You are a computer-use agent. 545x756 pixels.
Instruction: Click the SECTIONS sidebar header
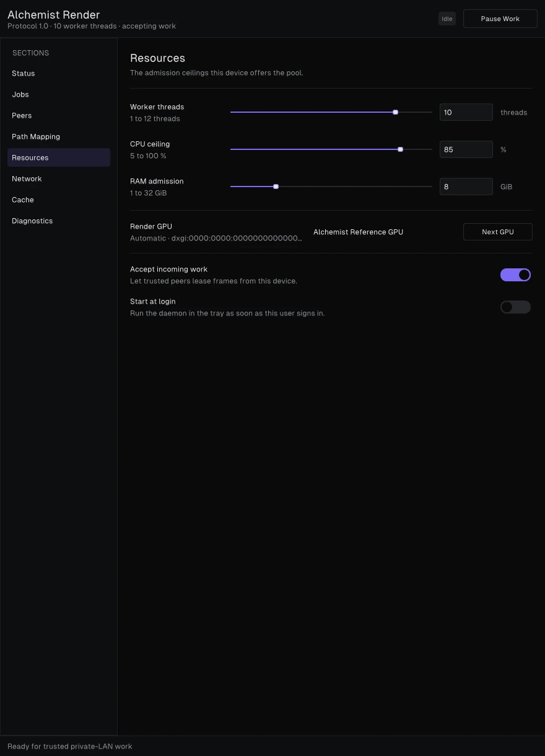pos(30,53)
